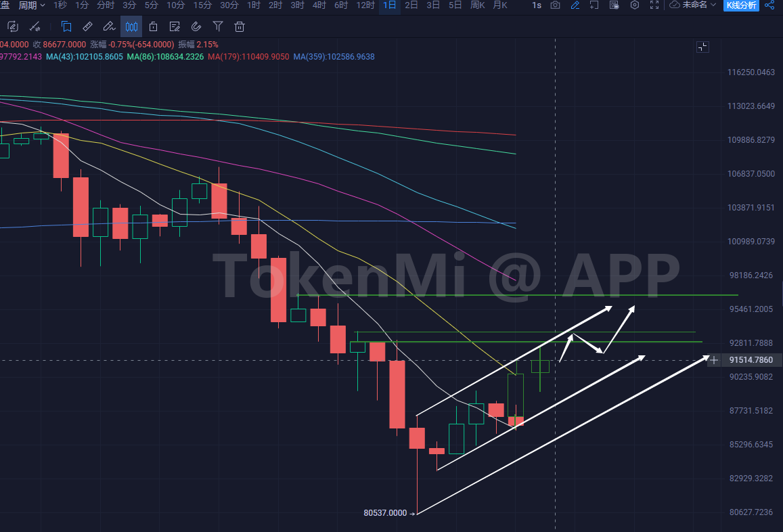Select the ruler measure tool

point(87,27)
